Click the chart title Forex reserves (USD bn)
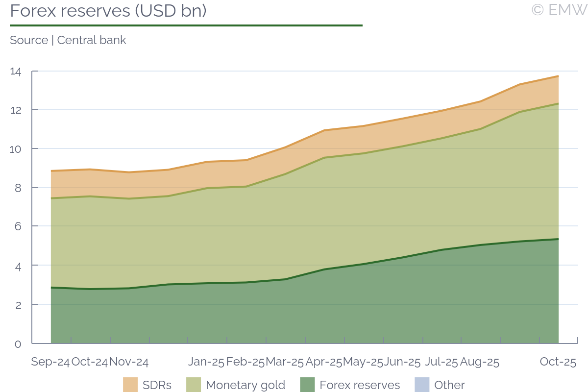This screenshot has height=392, width=588. click(108, 11)
